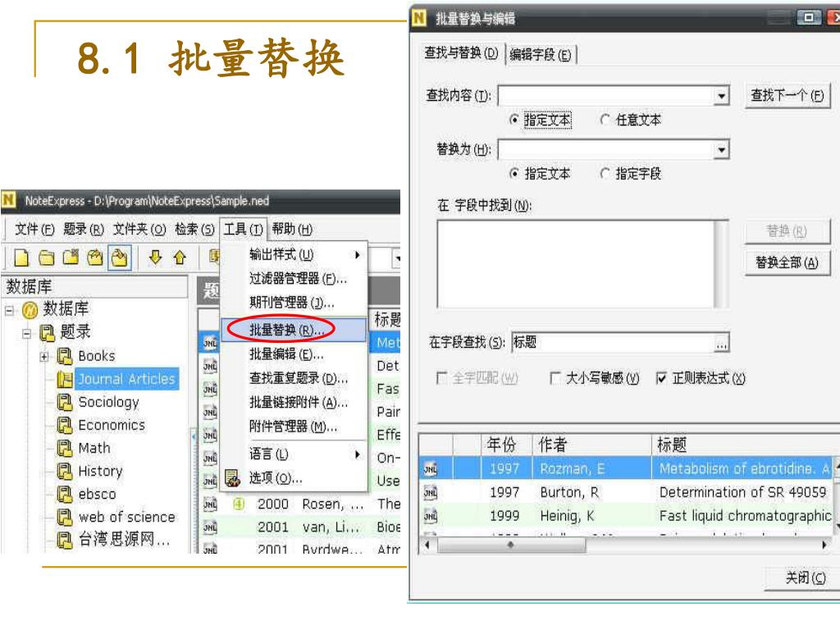Image resolution: width=840 pixels, height=630 pixels.
Task: Click the History folder icon
Action: (65, 471)
